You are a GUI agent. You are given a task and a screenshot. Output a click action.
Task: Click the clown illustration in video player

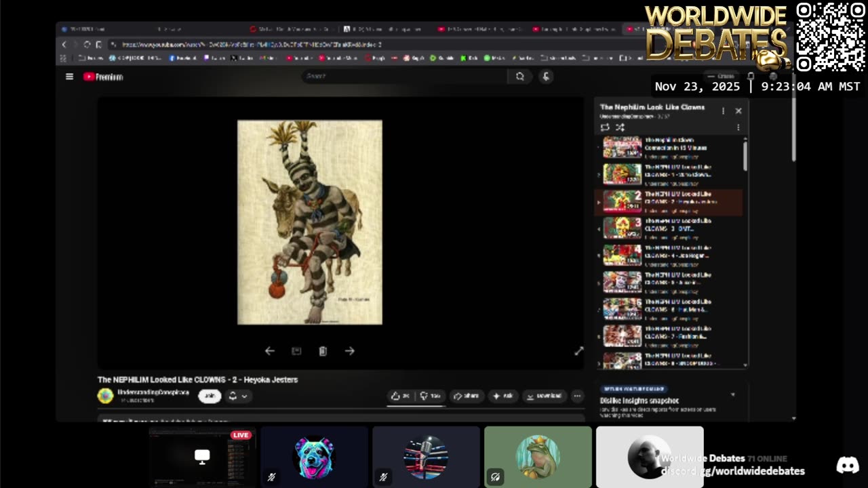(310, 222)
